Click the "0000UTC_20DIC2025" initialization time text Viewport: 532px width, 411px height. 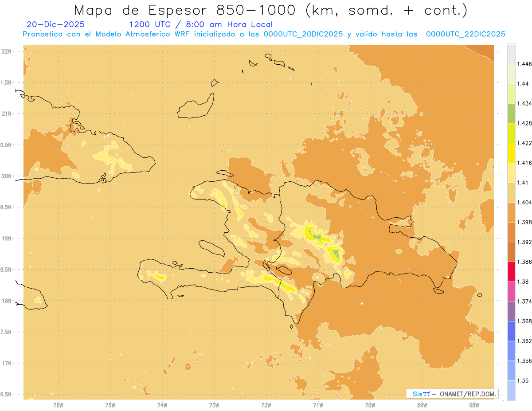point(303,34)
